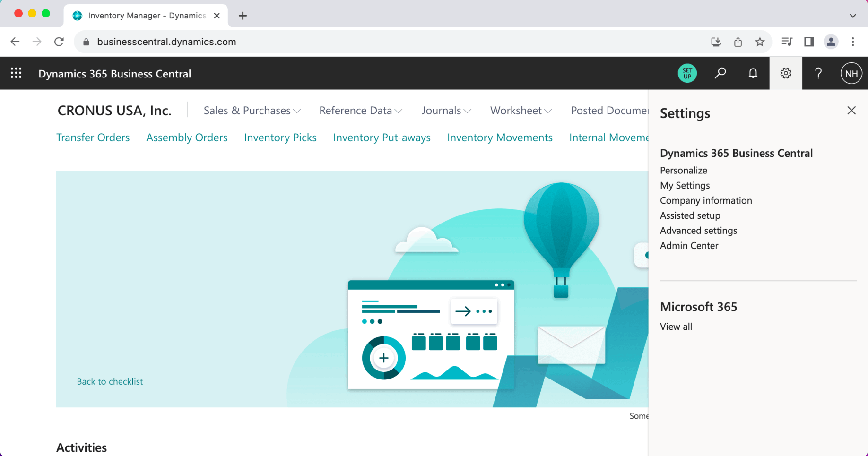Image resolution: width=868 pixels, height=456 pixels.
Task: Click Back to checklist link
Action: click(x=110, y=381)
